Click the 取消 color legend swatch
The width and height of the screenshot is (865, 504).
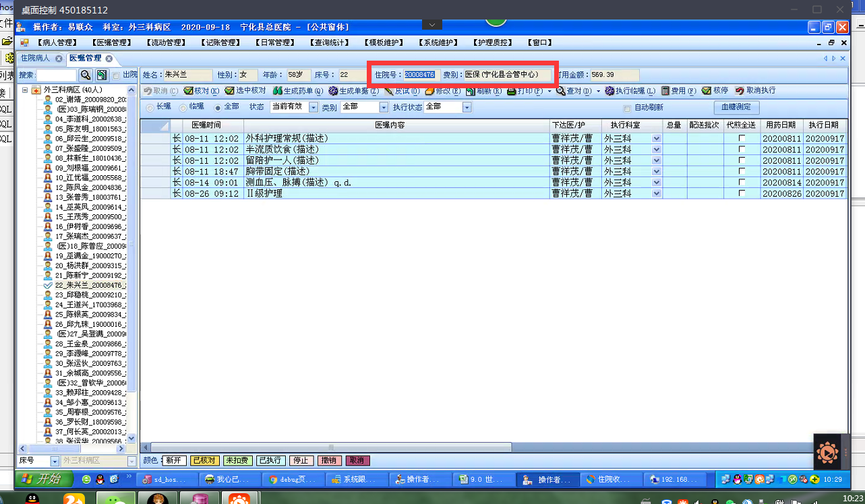(x=357, y=461)
